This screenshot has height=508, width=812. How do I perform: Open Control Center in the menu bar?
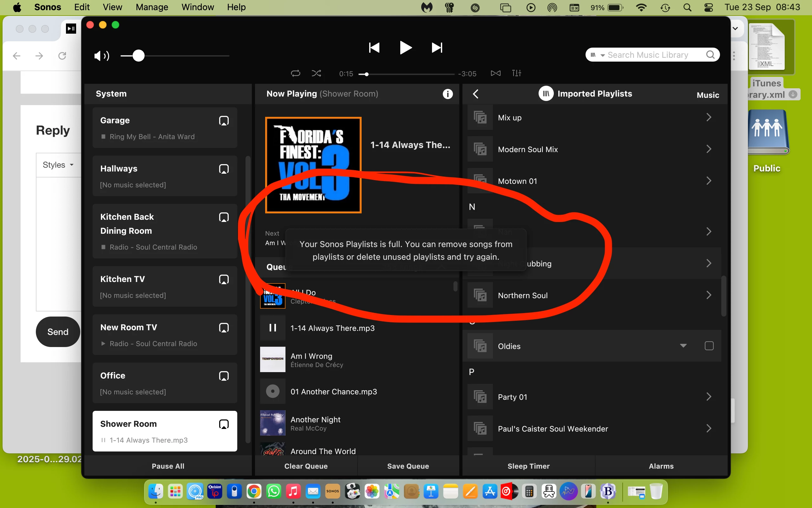708,7
